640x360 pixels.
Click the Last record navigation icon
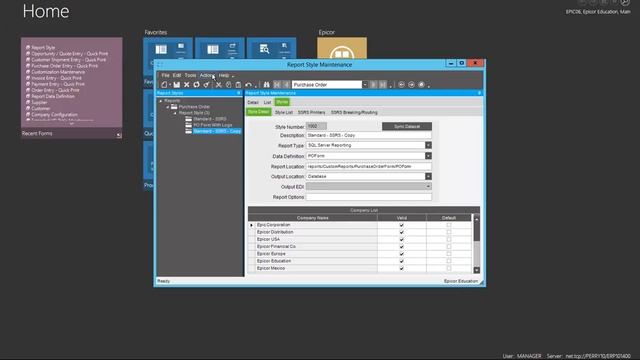[x=383, y=84]
